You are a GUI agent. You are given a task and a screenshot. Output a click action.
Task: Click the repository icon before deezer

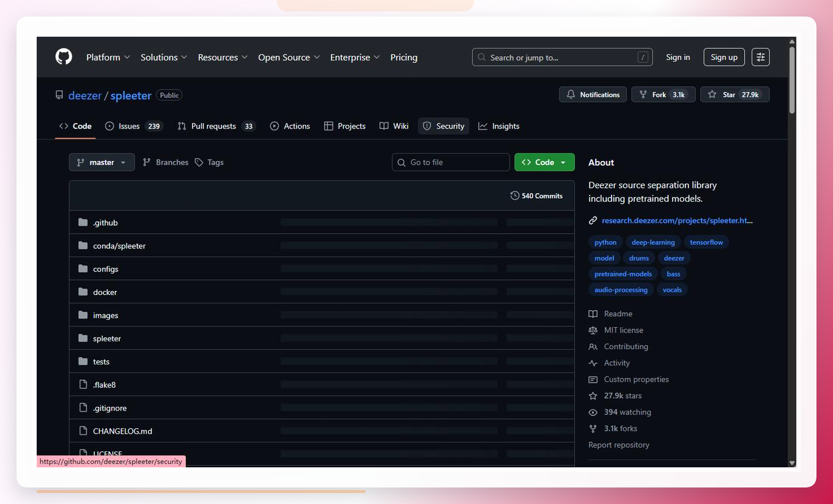pos(59,95)
